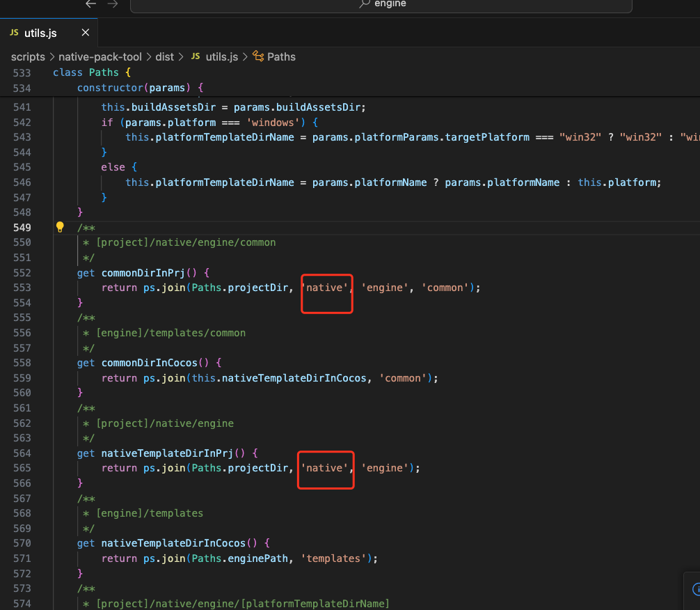700x610 pixels.
Task: Click the [project]/native/engine/common comment
Action: click(x=186, y=242)
